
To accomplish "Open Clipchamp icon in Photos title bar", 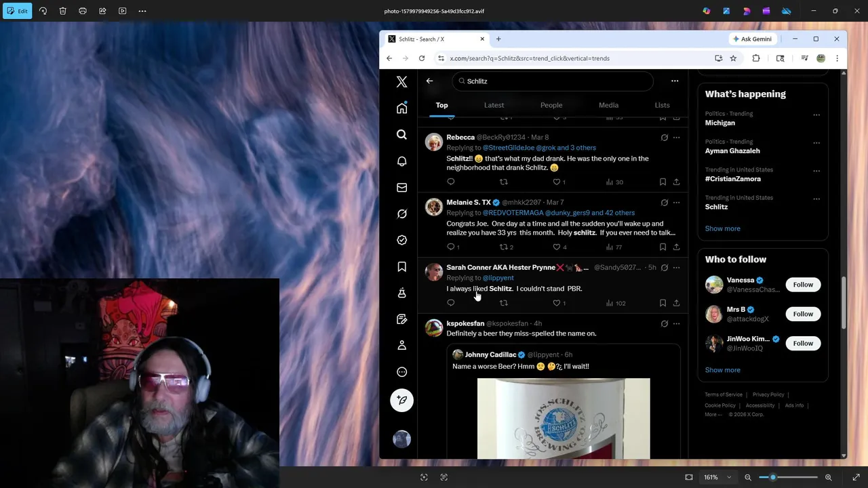I will click(766, 11).
